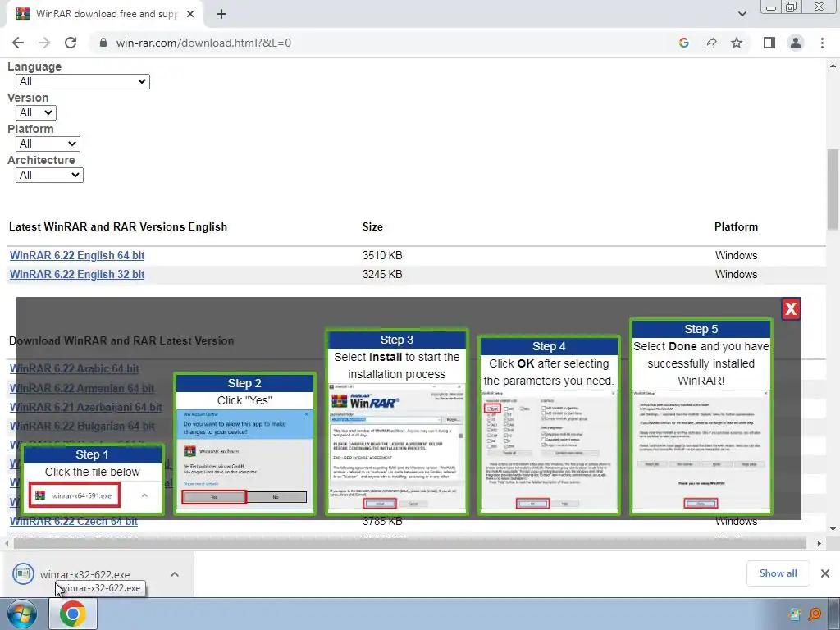The width and height of the screenshot is (840, 630).
Task: Open WinRAR 6.22 Czech 64 bit link
Action: pyautogui.click(x=73, y=521)
